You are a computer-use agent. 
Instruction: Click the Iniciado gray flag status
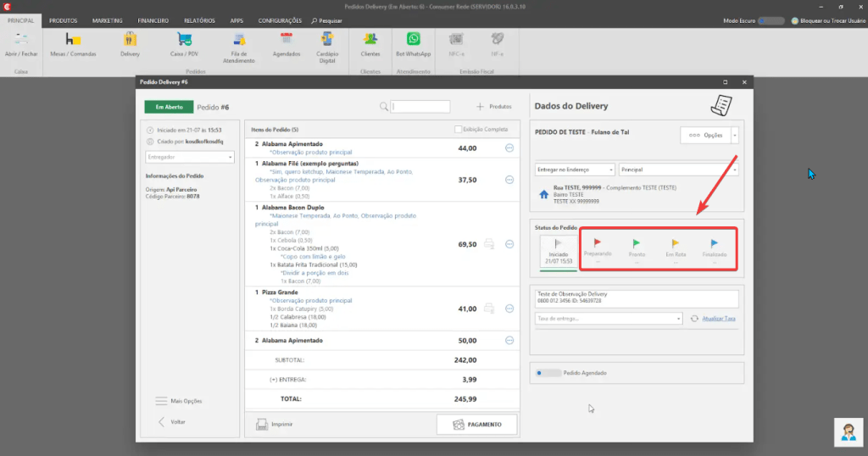[558, 251]
